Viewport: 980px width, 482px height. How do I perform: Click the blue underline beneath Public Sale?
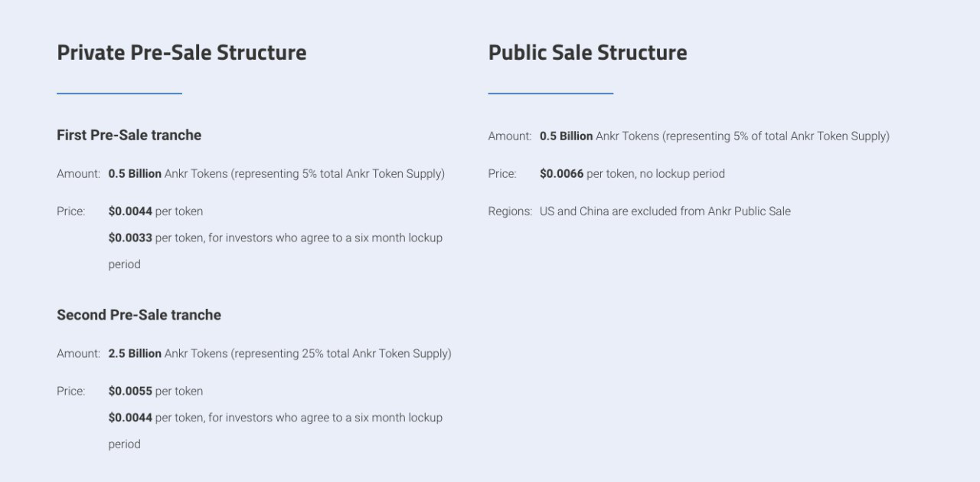(x=550, y=93)
